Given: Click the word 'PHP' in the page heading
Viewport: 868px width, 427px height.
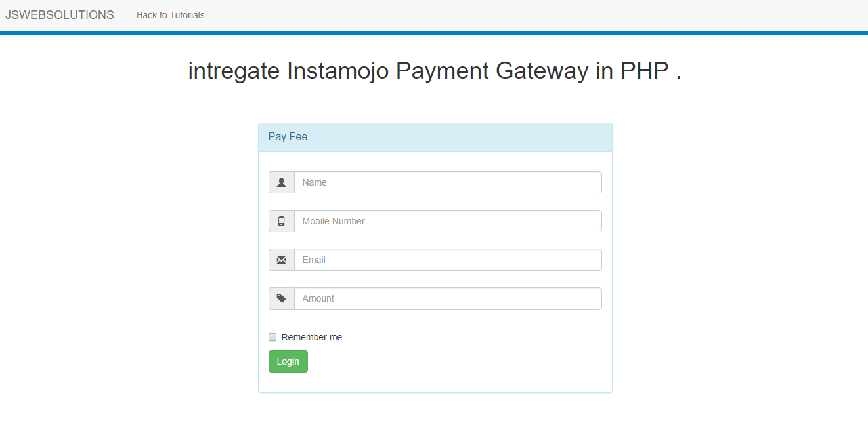Looking at the screenshot, I should pos(645,71).
